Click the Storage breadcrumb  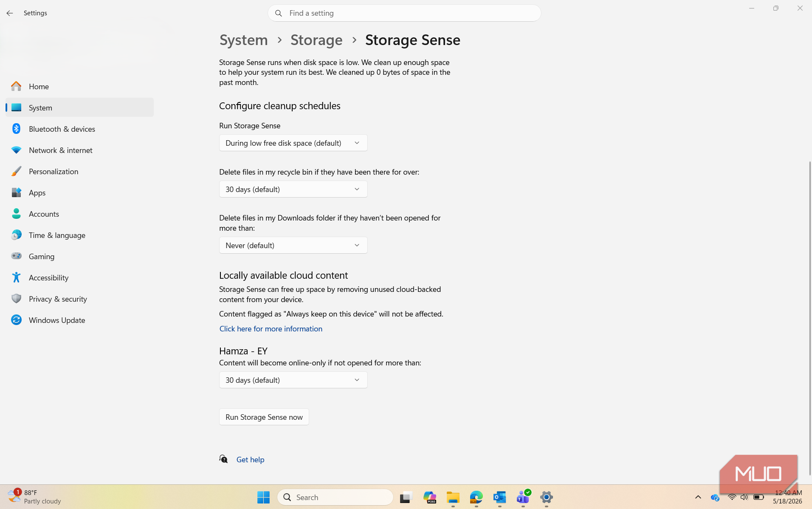coord(316,40)
